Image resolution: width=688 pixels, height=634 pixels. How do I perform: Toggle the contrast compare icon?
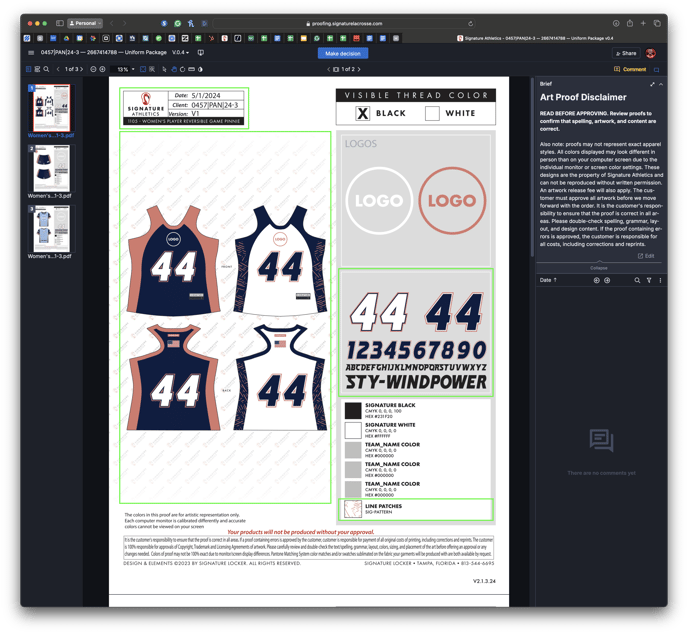point(200,70)
